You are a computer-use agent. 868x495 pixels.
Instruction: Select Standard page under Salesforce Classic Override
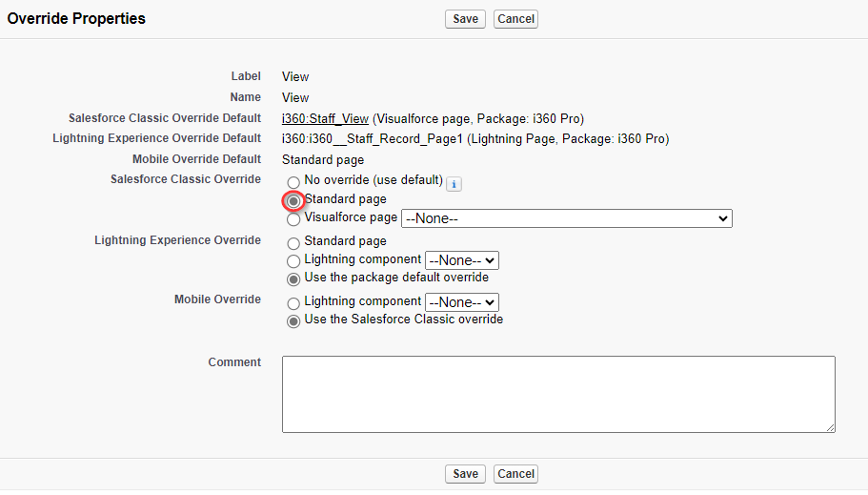pyautogui.click(x=293, y=201)
